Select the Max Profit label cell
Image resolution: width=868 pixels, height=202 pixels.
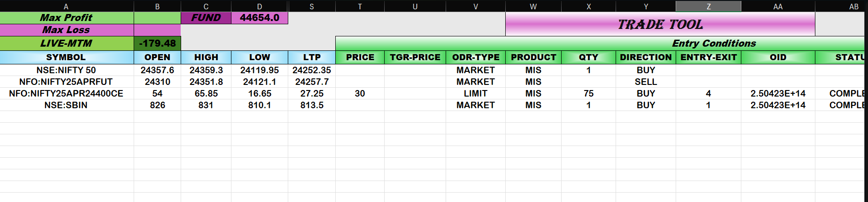(66, 18)
